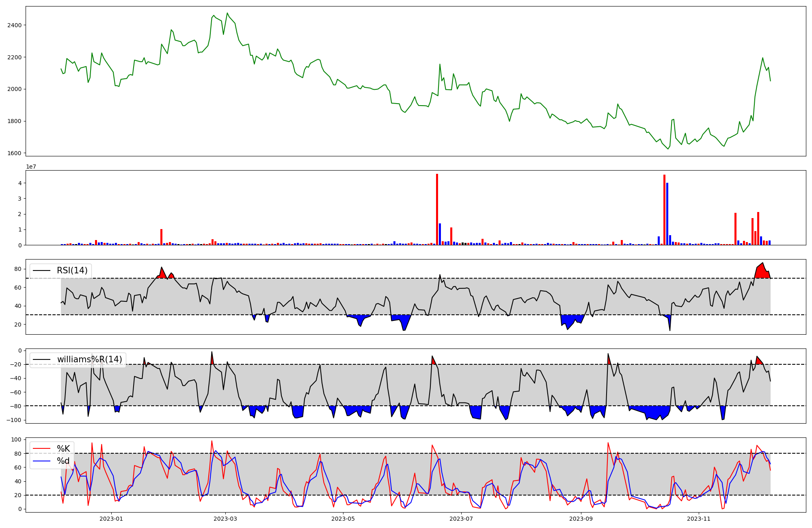Click the %K legend entry
This screenshot has width=812, height=528.
pos(63,449)
